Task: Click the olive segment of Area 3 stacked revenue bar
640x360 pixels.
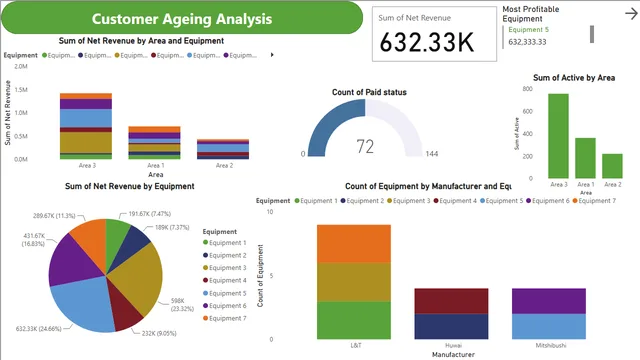Action: pos(86,142)
